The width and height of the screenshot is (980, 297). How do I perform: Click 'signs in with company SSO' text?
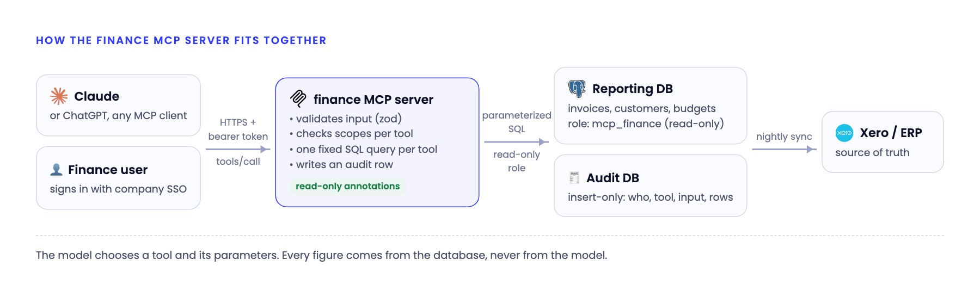118,189
